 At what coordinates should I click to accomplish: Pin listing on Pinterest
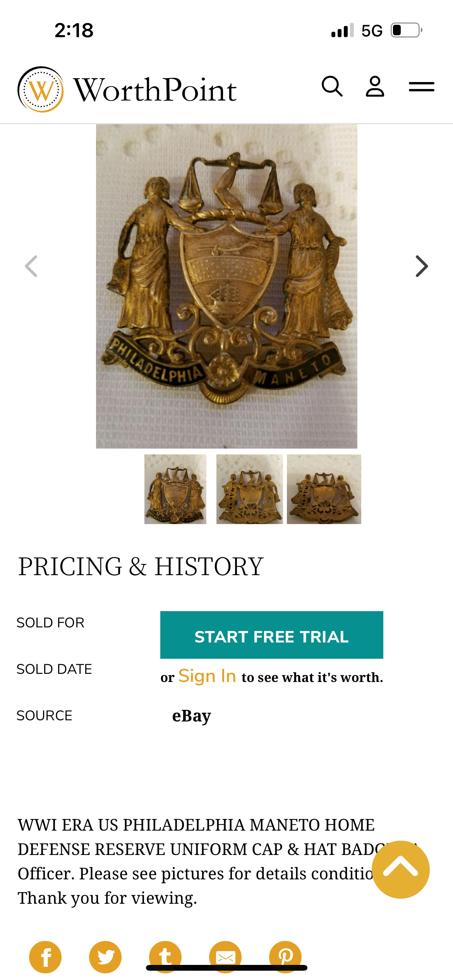(285, 956)
